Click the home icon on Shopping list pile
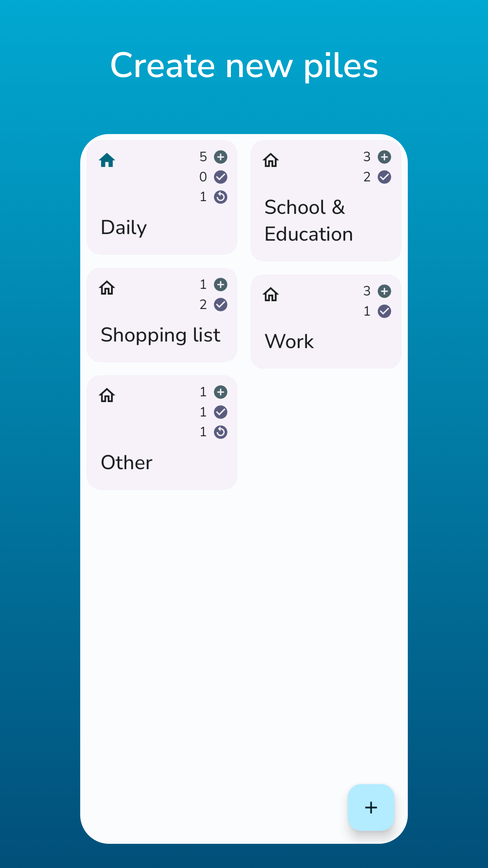The width and height of the screenshot is (488, 868). [107, 288]
